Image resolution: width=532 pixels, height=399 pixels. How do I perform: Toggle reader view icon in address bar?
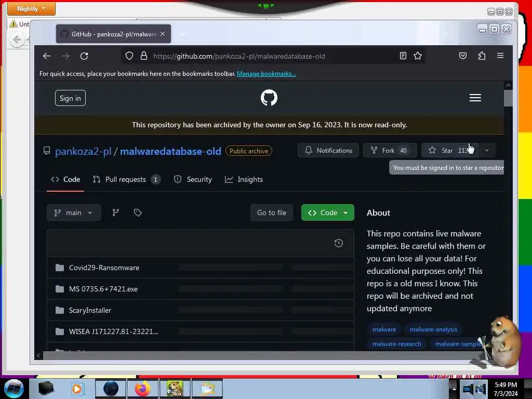pos(403,56)
